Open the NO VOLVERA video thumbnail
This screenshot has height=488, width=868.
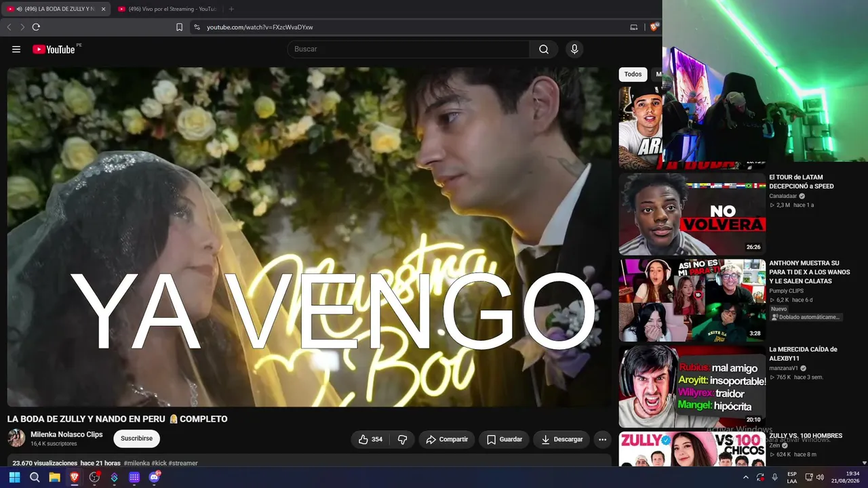point(692,214)
